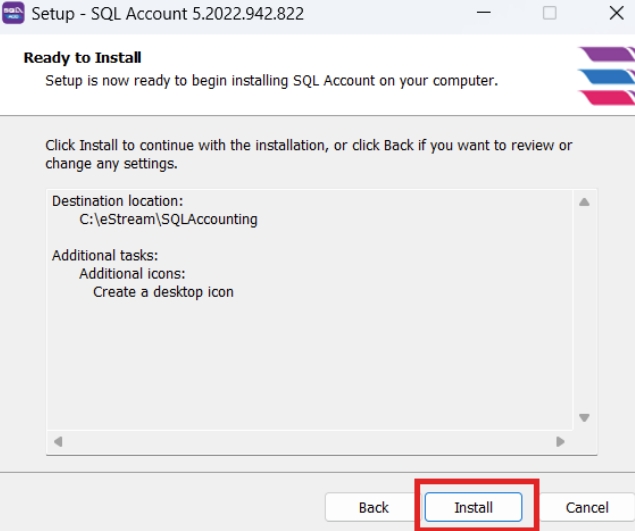Cancel the SQL Account setup
The height and width of the screenshot is (531, 635).
point(587,507)
